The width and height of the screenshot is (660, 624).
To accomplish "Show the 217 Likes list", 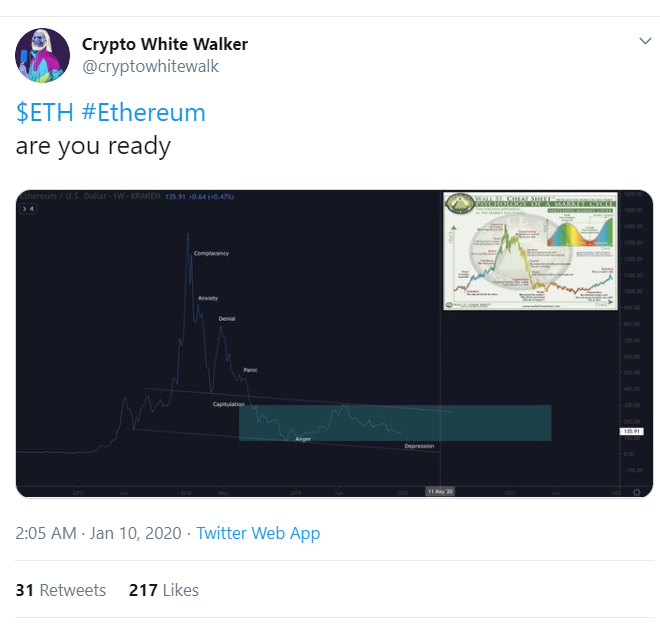I will tap(164, 590).
